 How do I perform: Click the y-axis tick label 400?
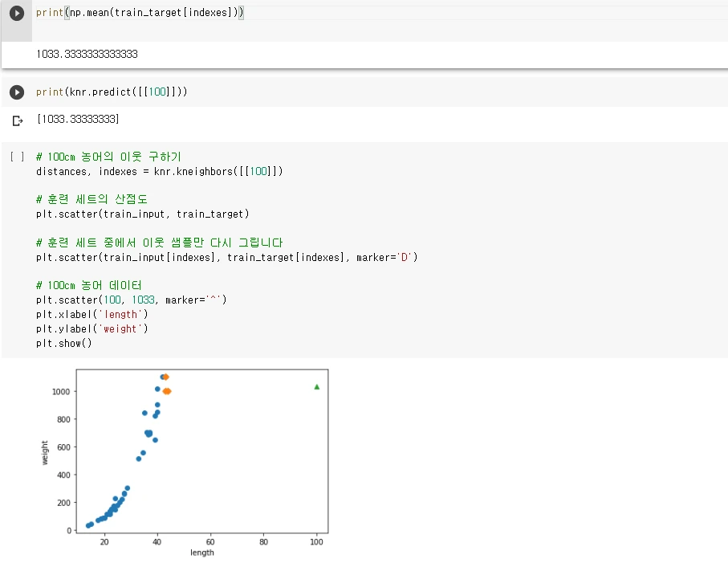pos(63,475)
